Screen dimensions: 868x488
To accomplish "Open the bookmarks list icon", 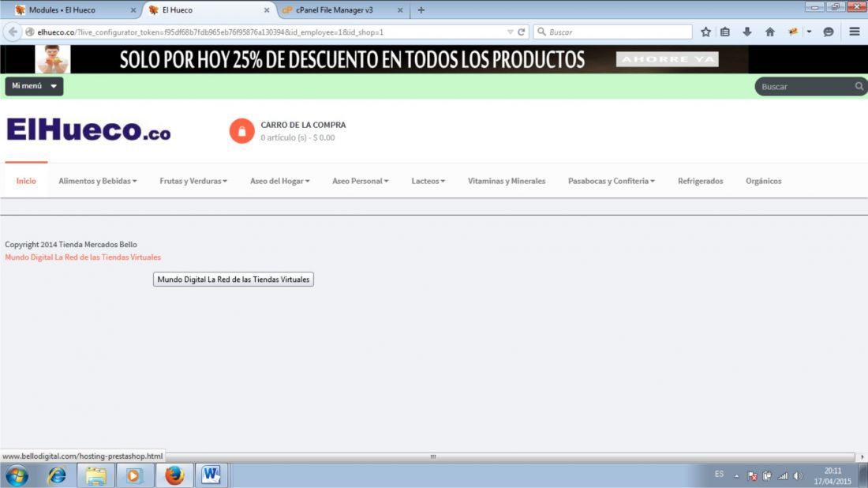I will click(725, 32).
